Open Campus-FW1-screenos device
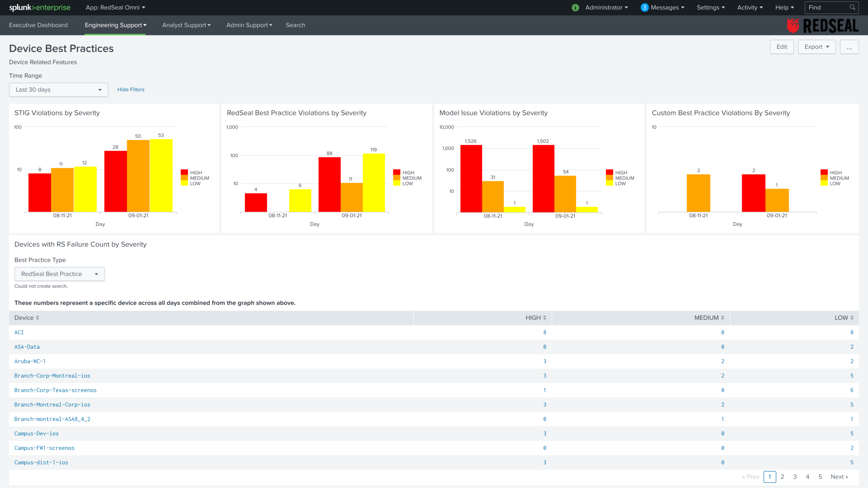 pyautogui.click(x=44, y=448)
